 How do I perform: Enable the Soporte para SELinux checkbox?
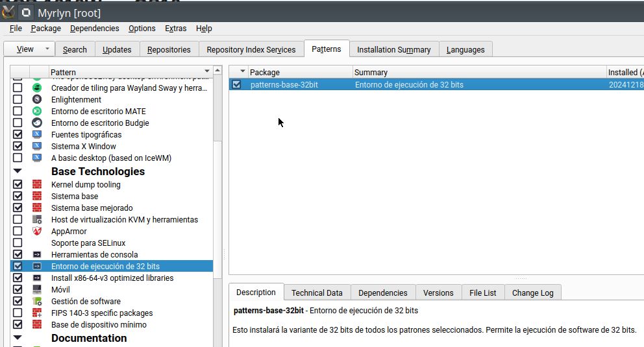click(18, 243)
